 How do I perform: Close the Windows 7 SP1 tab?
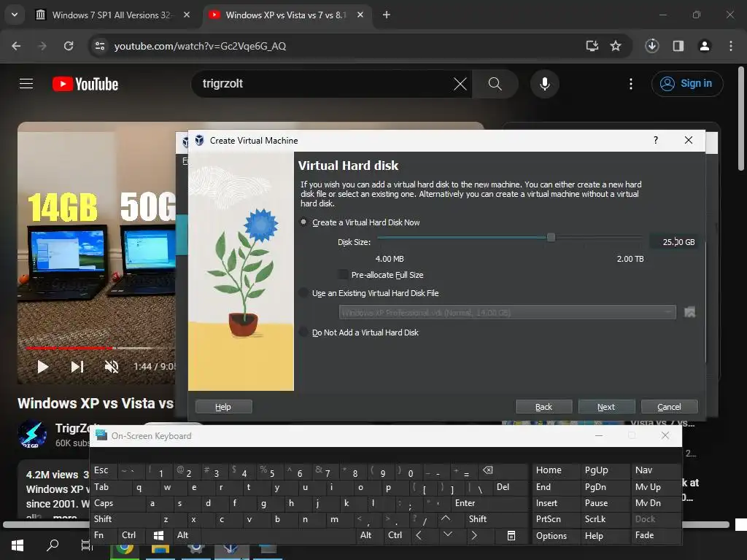tap(187, 15)
